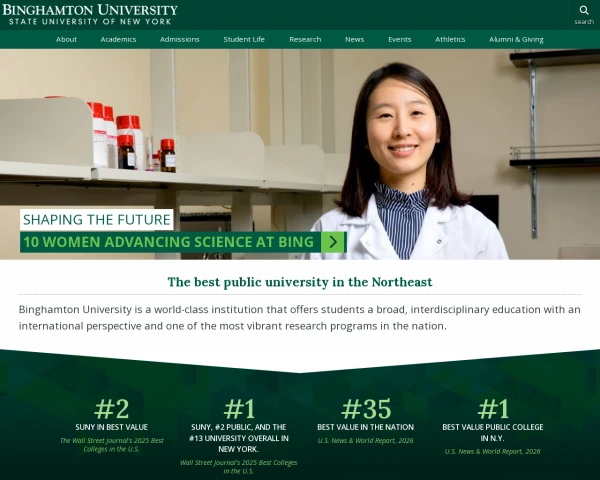The width and height of the screenshot is (600, 480).
Task: Open the Admissions menu
Action: 179,39
